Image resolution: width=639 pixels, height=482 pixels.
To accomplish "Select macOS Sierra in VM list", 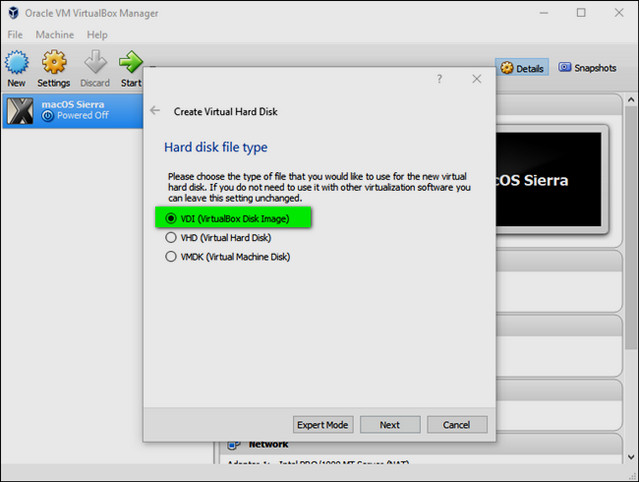I will [x=73, y=111].
